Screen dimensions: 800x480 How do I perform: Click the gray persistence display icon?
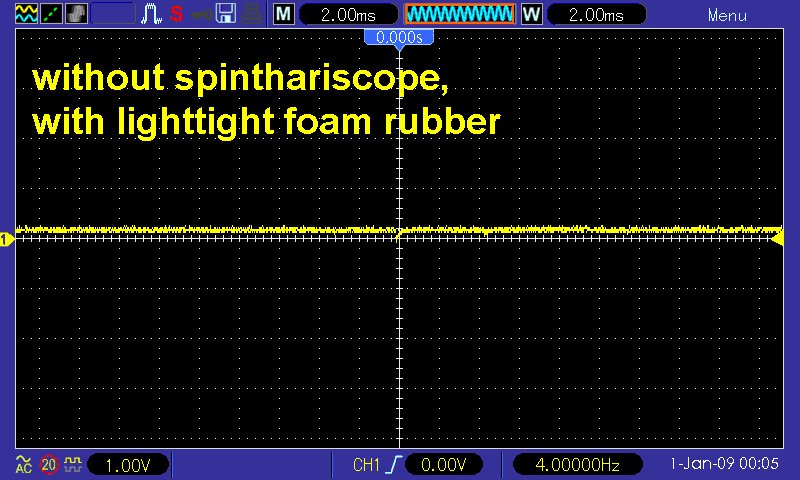pos(77,15)
